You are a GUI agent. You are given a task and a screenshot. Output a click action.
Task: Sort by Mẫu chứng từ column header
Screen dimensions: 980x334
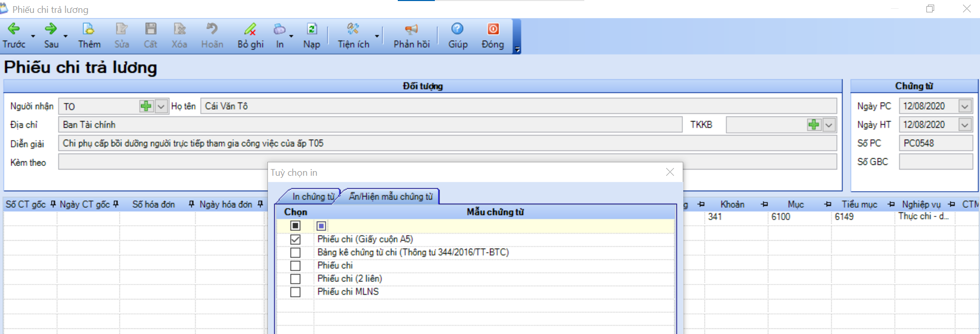(495, 212)
